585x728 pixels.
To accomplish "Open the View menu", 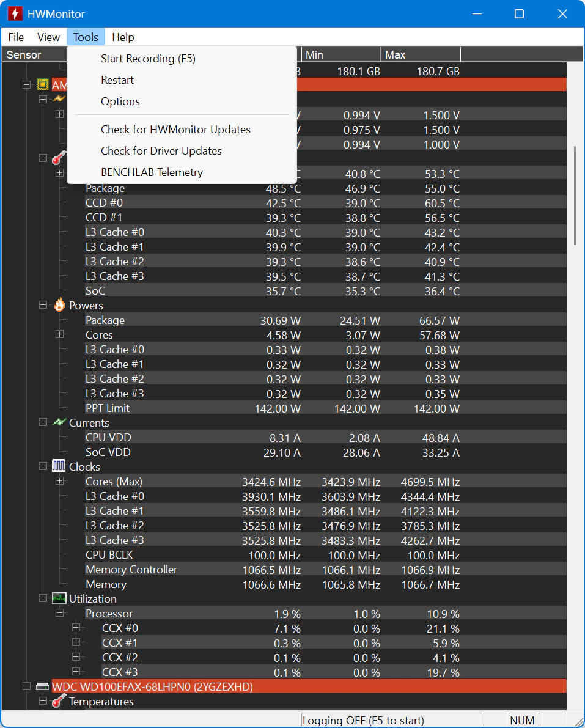I will [x=48, y=37].
